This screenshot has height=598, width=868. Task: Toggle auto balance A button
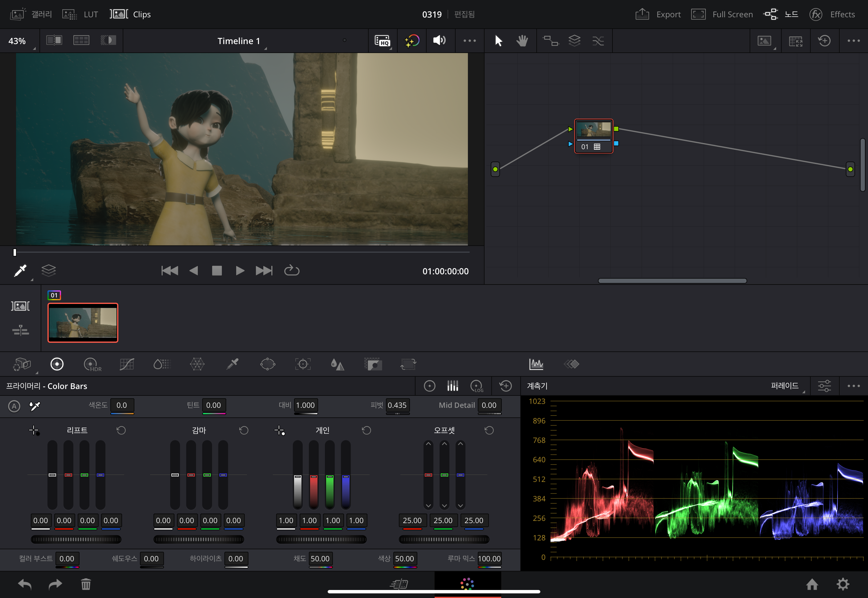tap(14, 406)
